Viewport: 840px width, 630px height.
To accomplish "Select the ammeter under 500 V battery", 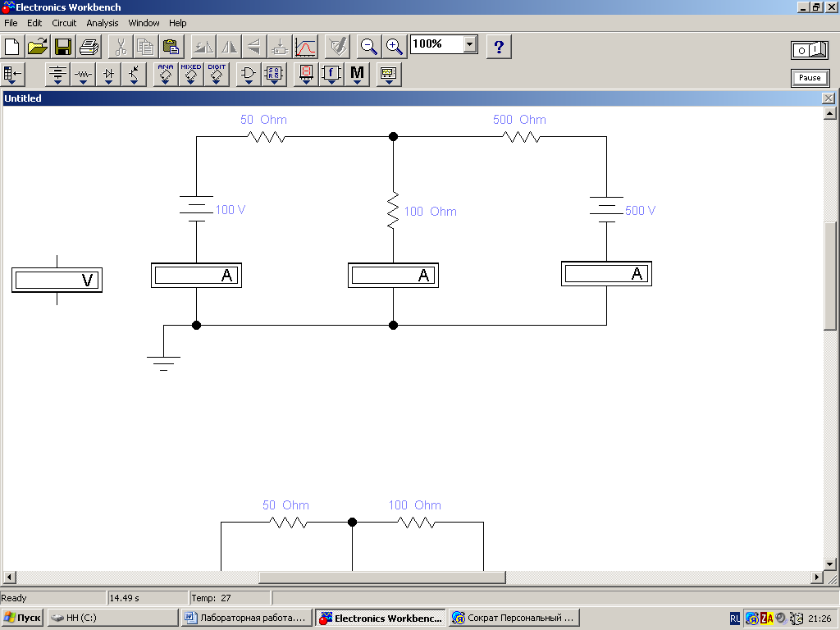I will click(x=606, y=274).
